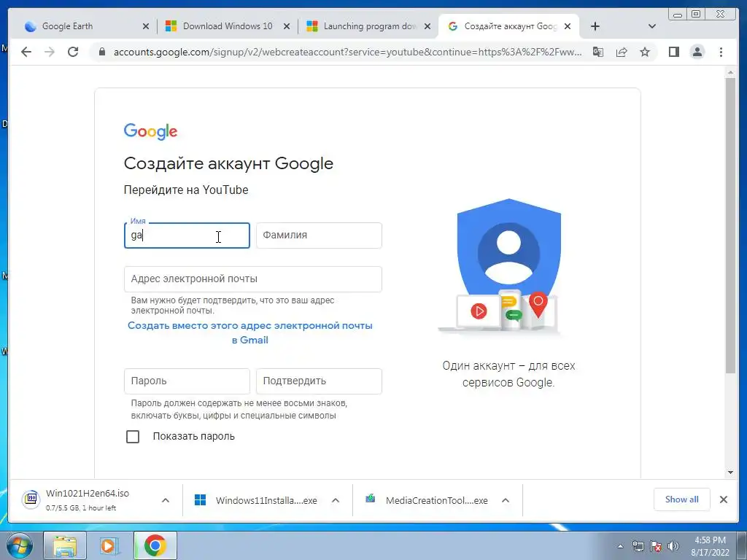Click the Фамилия last name field
The height and width of the screenshot is (560, 747).
pos(319,236)
